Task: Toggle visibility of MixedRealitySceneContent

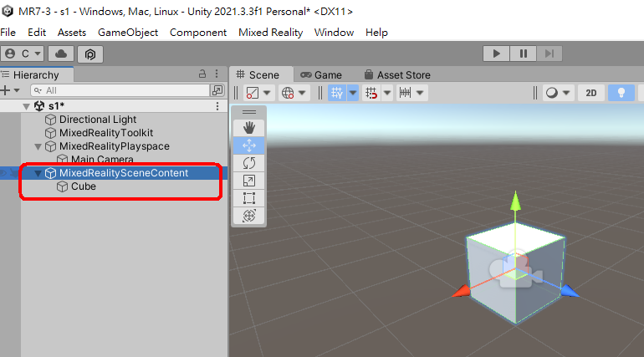Action: click(3, 173)
